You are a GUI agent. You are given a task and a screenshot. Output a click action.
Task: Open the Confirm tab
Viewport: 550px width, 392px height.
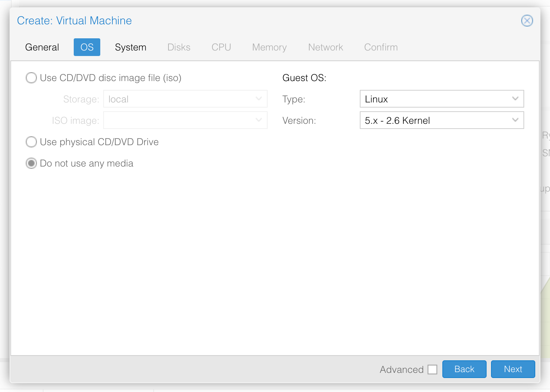pyautogui.click(x=381, y=47)
